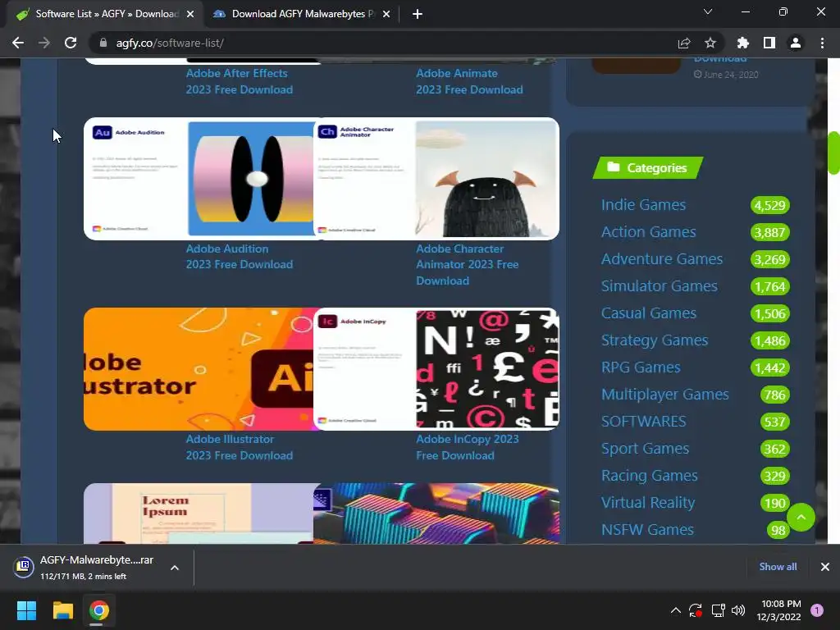Open the clock showing 10:08 PM
This screenshot has width=840, height=630.
[x=778, y=610]
